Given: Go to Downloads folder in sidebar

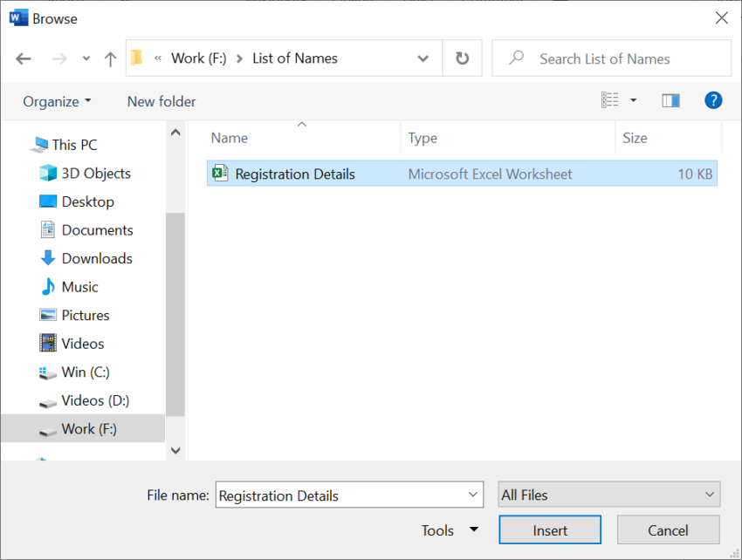Looking at the screenshot, I should (x=96, y=258).
